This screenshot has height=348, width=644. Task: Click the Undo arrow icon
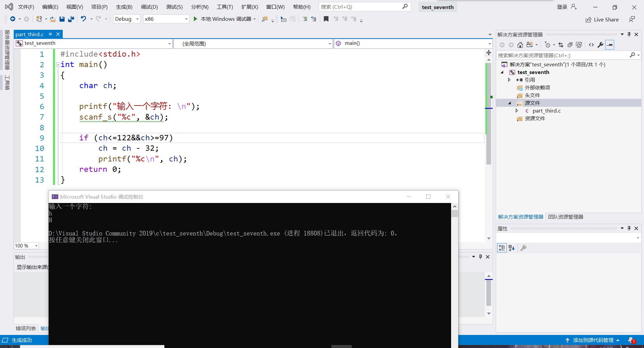click(84, 19)
